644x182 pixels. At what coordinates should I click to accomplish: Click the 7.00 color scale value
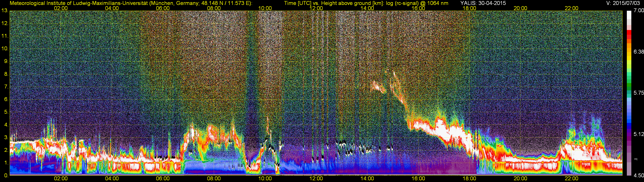[x=638, y=10]
